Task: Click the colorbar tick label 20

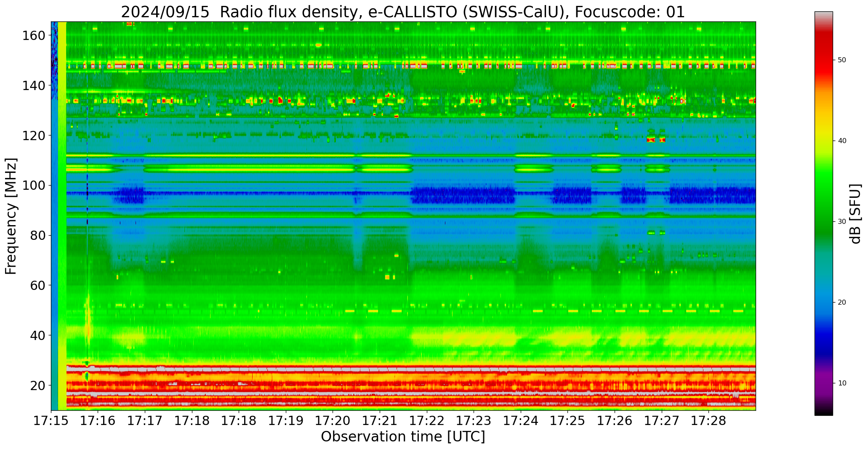Action: point(842,303)
